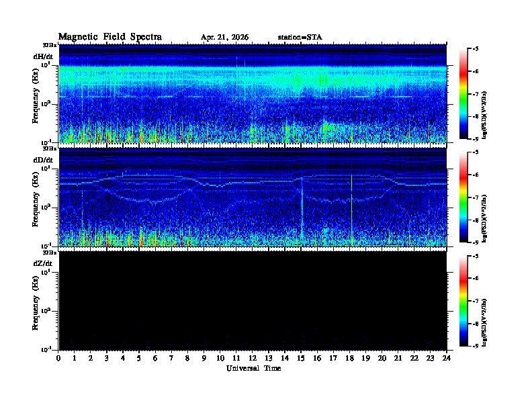Click the -8 tick on dD/dt colorbar
The width and height of the screenshot is (532, 411).
[x=476, y=220]
